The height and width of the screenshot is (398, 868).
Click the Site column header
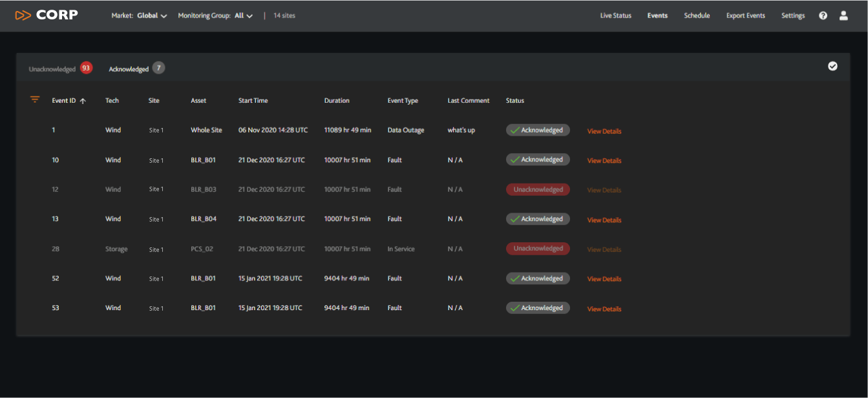(154, 101)
